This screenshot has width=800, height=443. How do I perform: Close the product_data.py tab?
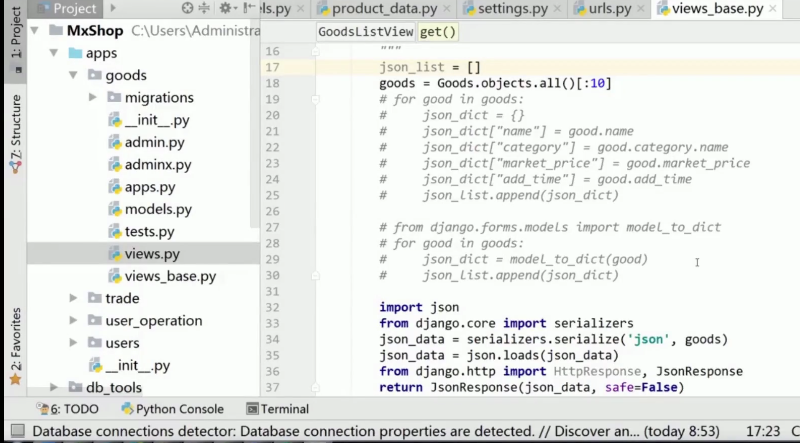click(445, 9)
